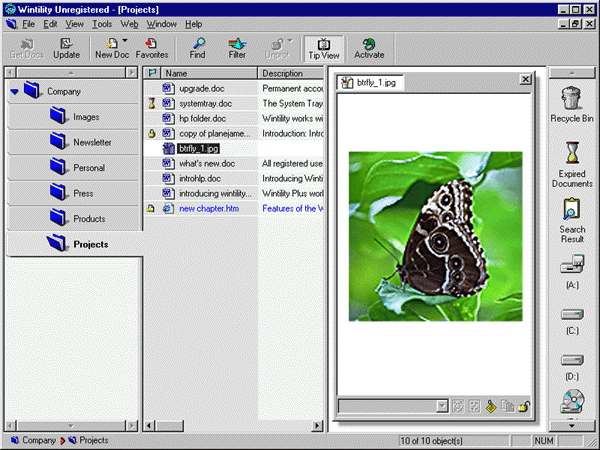Click the Find magnifier icon
Image resolution: width=600 pixels, height=450 pixels.
pyautogui.click(x=198, y=48)
